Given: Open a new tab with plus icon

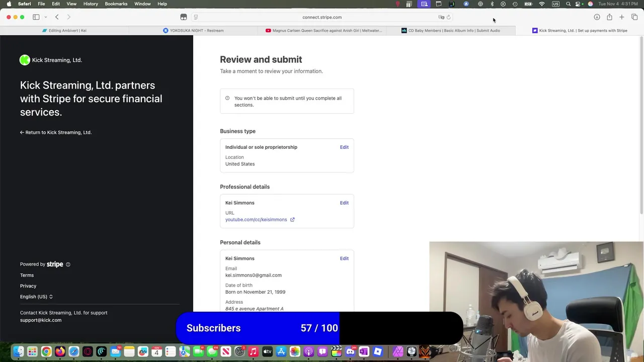Looking at the screenshot, I should (x=622, y=17).
